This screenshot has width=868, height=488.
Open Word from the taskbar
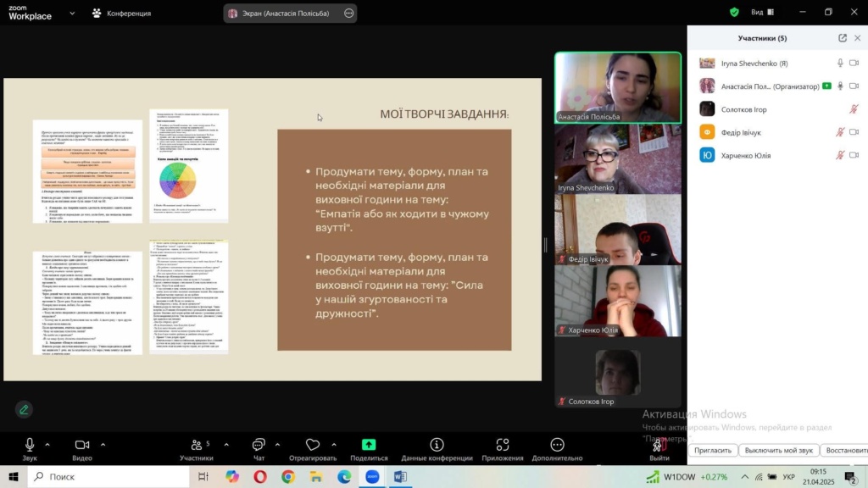tap(400, 476)
